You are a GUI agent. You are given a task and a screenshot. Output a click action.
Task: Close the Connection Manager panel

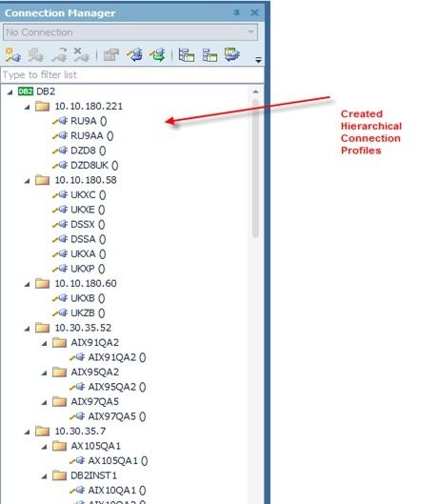click(x=254, y=12)
